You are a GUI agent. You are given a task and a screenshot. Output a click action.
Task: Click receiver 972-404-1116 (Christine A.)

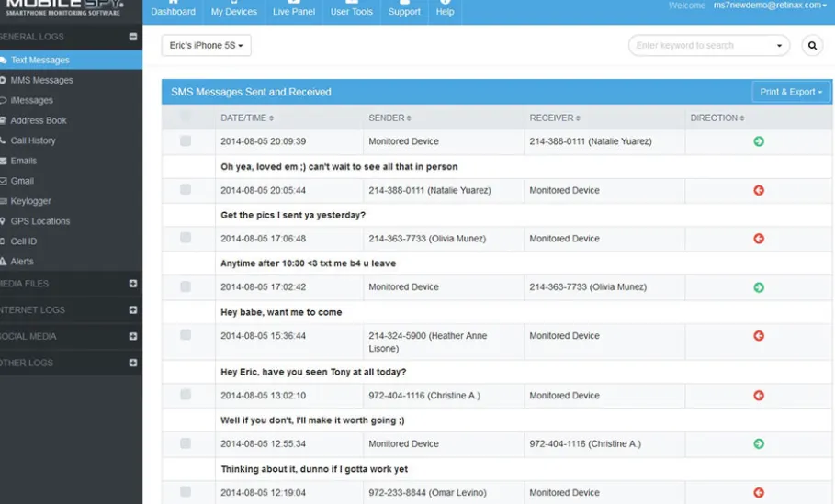(585, 443)
